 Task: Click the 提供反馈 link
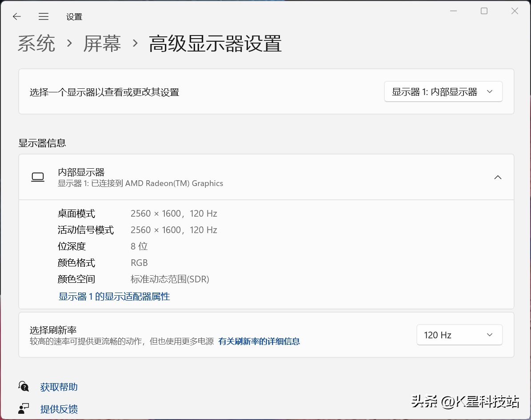(x=59, y=409)
